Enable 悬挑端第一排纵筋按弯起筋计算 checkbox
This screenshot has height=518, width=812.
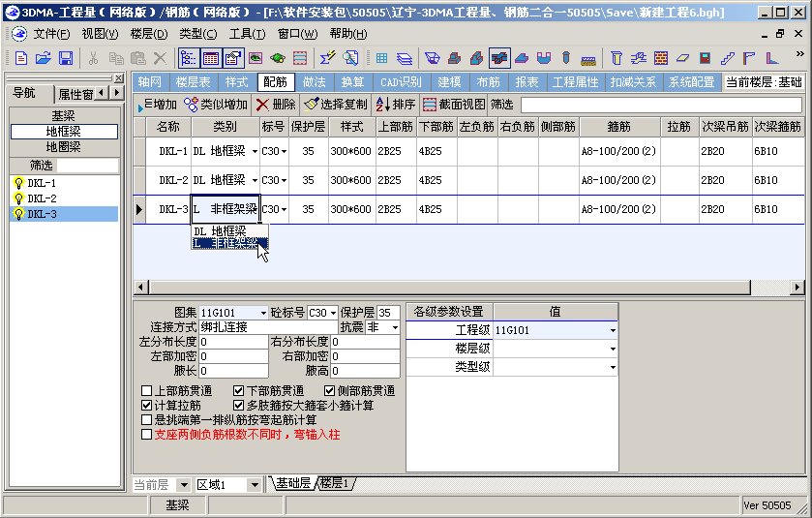(x=147, y=419)
